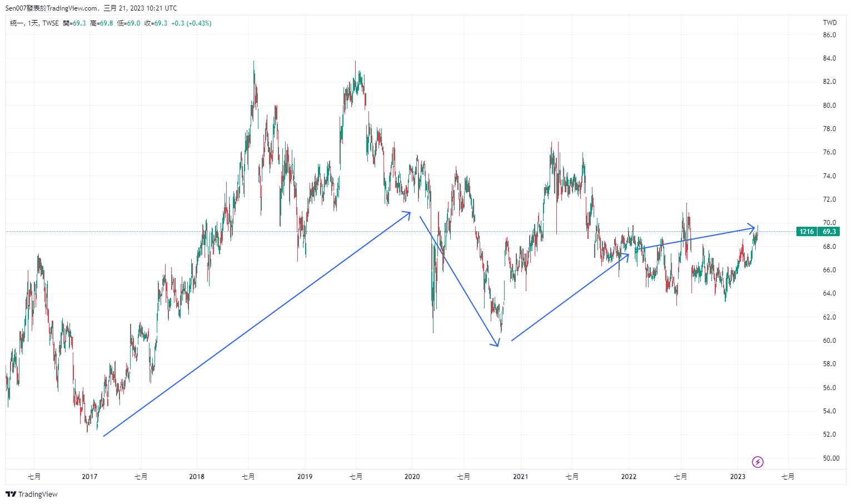Click the +0.3 (+0.43%) change value
This screenshot has width=852, height=504.
pyautogui.click(x=191, y=23)
